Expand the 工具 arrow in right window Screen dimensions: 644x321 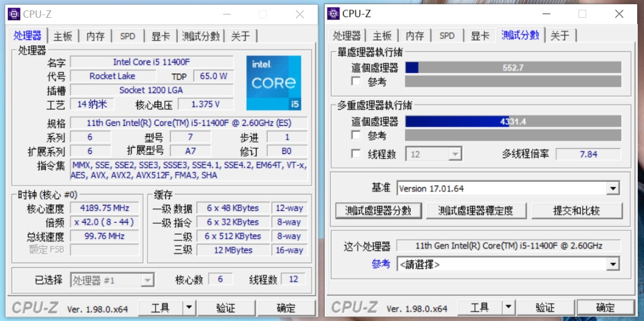coord(508,307)
